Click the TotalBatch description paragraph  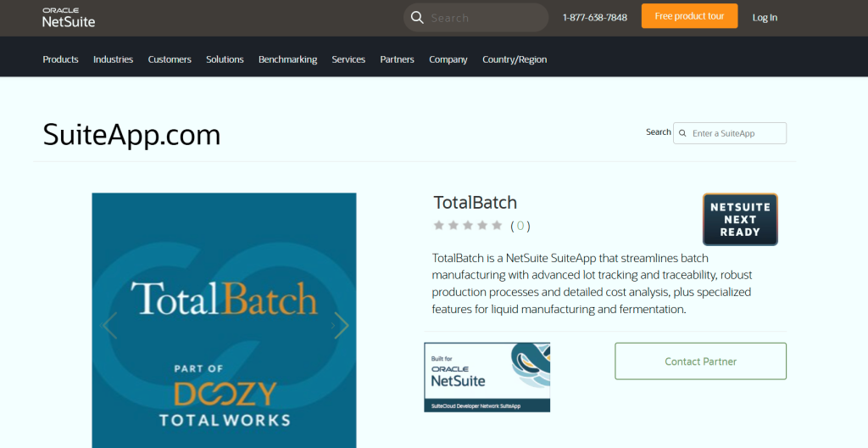tap(592, 283)
